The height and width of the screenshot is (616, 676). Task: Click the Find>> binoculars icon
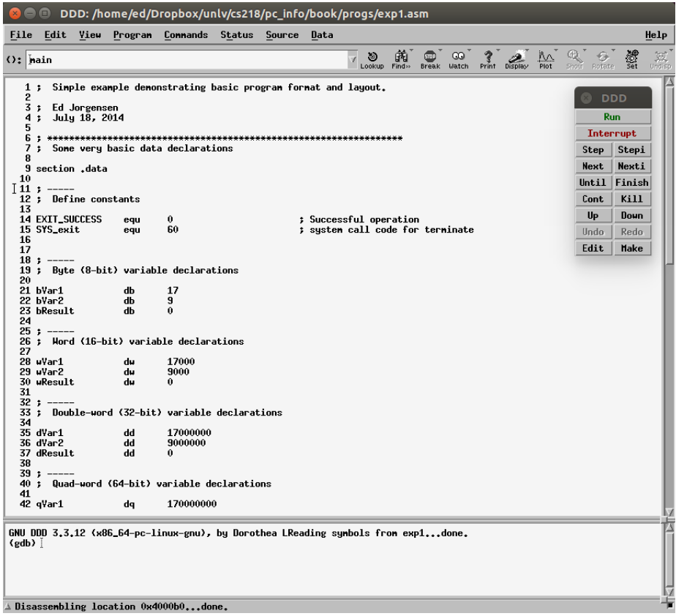[x=401, y=59]
